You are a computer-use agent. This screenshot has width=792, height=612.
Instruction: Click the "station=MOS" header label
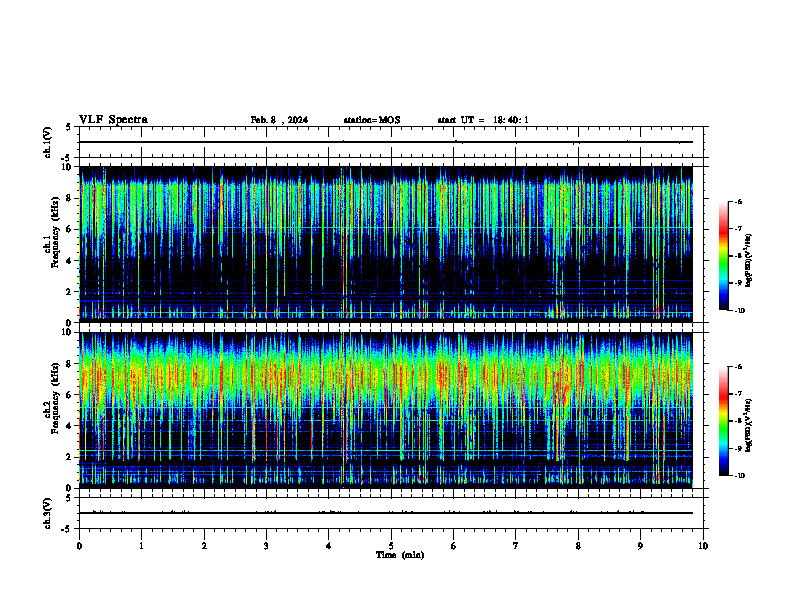click(x=372, y=120)
